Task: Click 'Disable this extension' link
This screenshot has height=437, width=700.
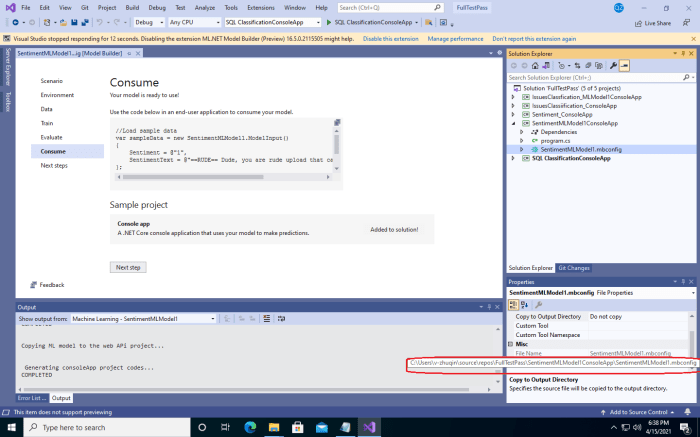Action: [x=391, y=38]
